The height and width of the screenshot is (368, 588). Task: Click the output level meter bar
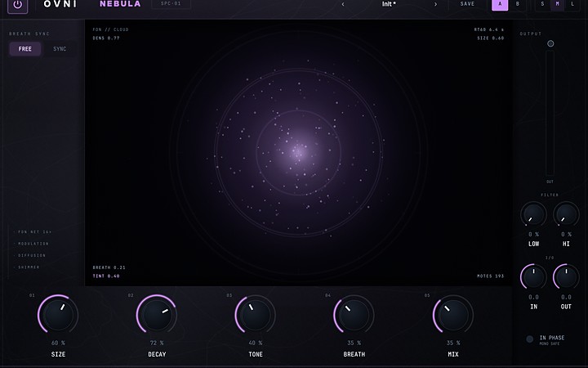click(550, 113)
